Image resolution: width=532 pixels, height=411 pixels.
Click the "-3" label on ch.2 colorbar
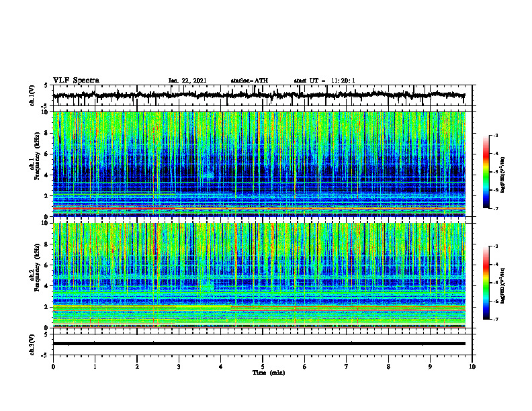495,246
